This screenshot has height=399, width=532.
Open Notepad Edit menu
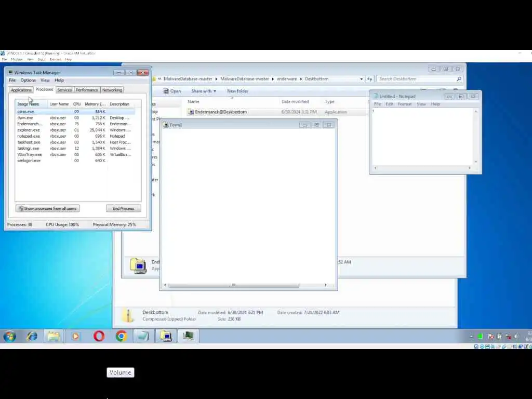[389, 104]
